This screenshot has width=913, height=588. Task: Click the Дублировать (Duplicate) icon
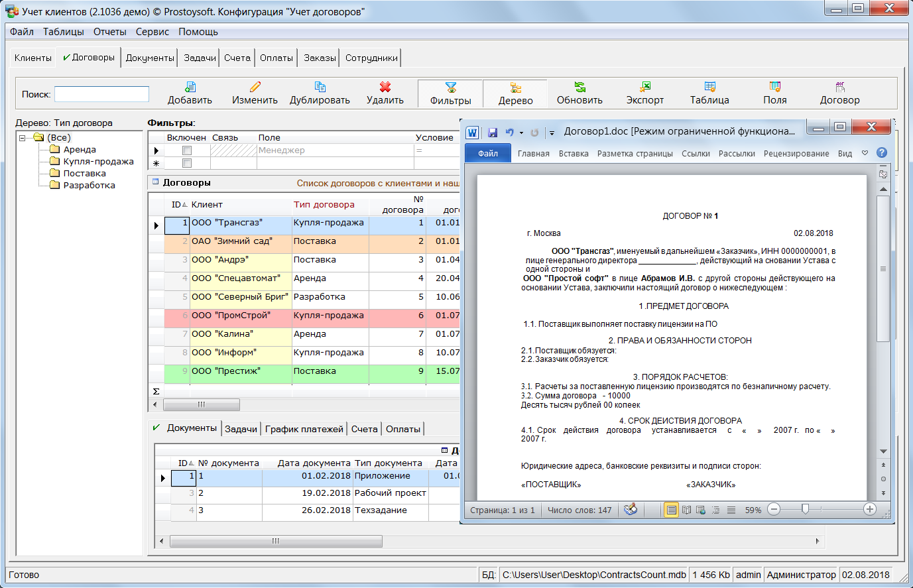pos(320,87)
